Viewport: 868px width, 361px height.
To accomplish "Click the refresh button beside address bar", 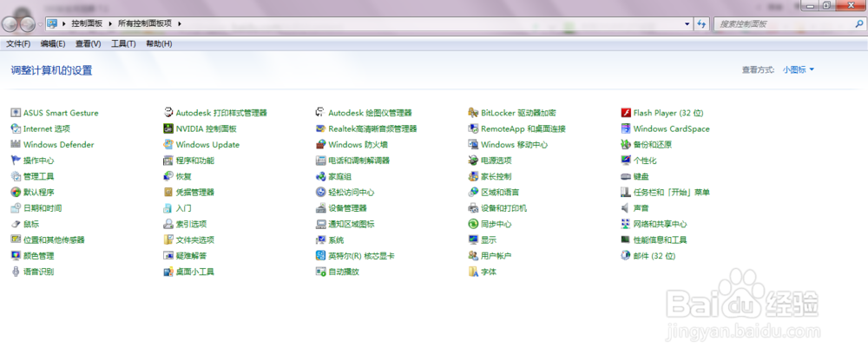I will tap(701, 23).
